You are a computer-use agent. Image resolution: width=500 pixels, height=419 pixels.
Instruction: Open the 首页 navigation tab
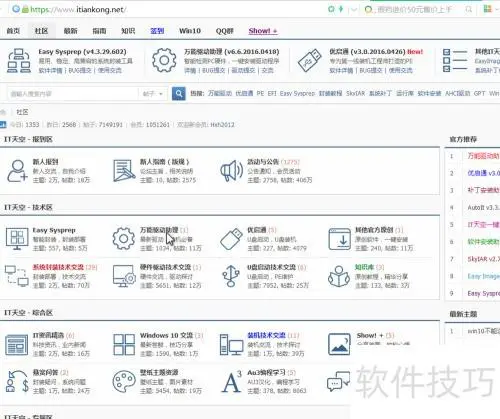13,31
